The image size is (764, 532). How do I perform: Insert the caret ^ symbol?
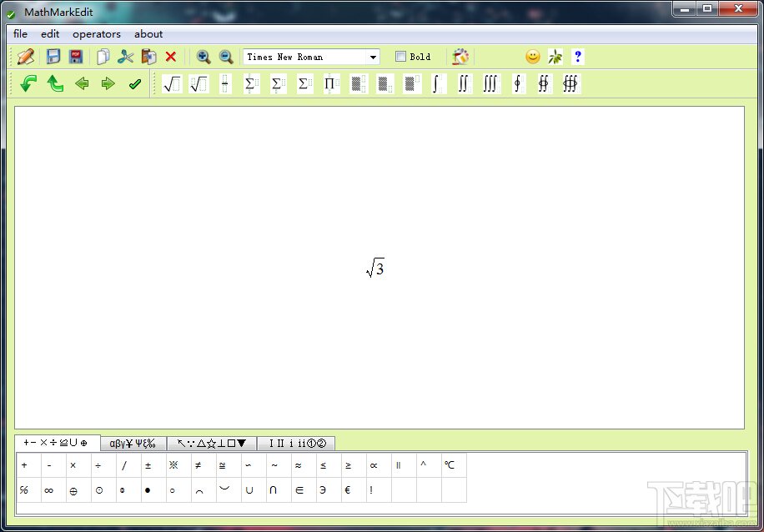429,466
